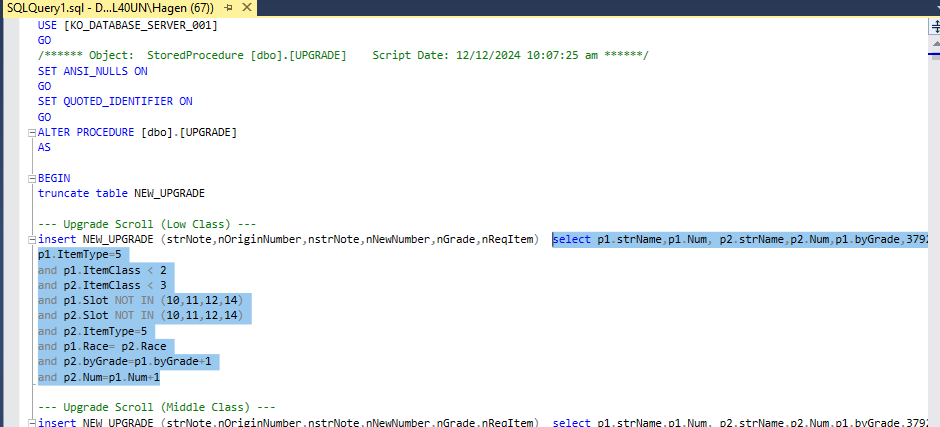Click the and p1.Race= p2.Race line
940x427 pixels.
(102, 347)
